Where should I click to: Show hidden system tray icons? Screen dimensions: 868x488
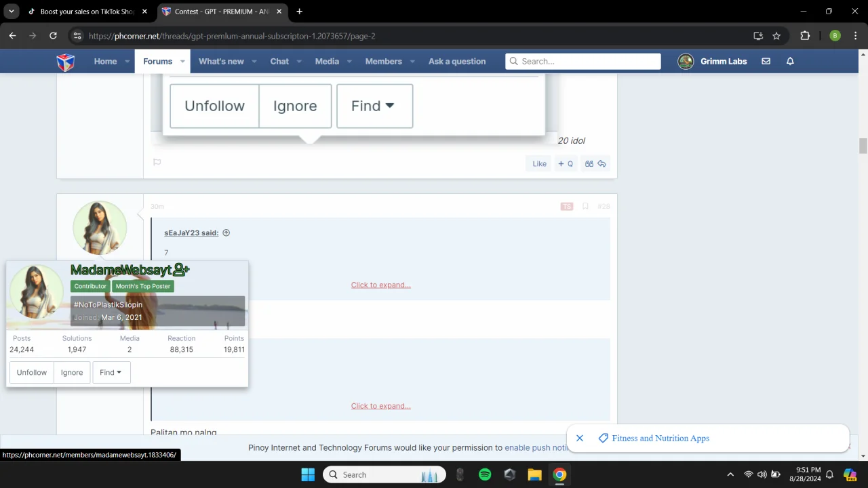coord(730,474)
